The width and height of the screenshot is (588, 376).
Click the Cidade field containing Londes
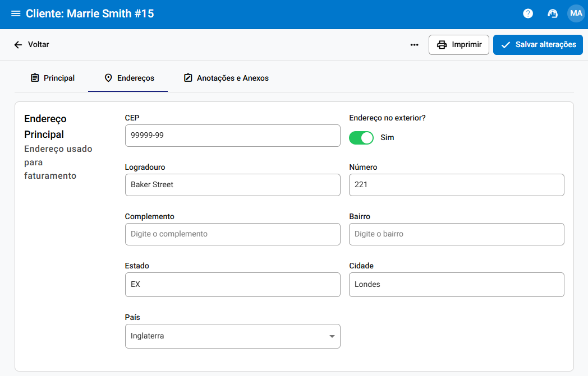coord(456,285)
